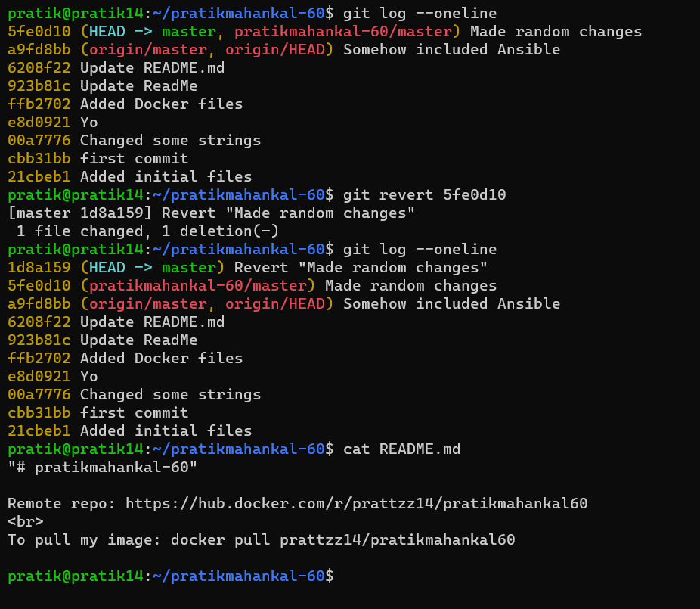
Task: Click the '<br>' tag in the README output
Action: coord(26,521)
